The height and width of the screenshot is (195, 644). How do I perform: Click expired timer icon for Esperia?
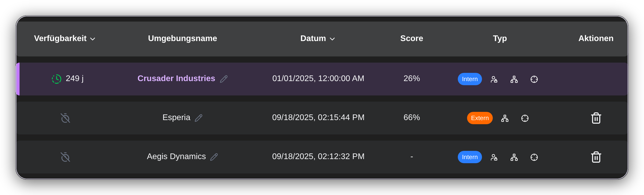tap(65, 118)
